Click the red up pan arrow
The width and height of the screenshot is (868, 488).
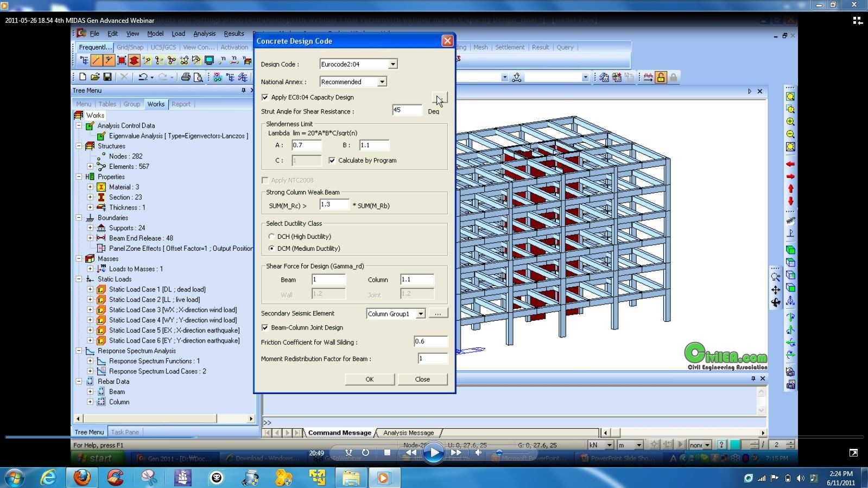(x=790, y=188)
